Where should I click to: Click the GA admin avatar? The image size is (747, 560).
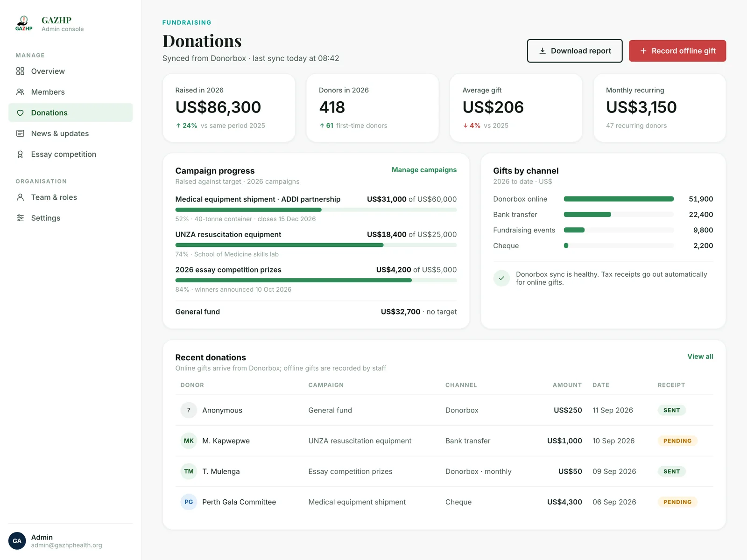17,541
